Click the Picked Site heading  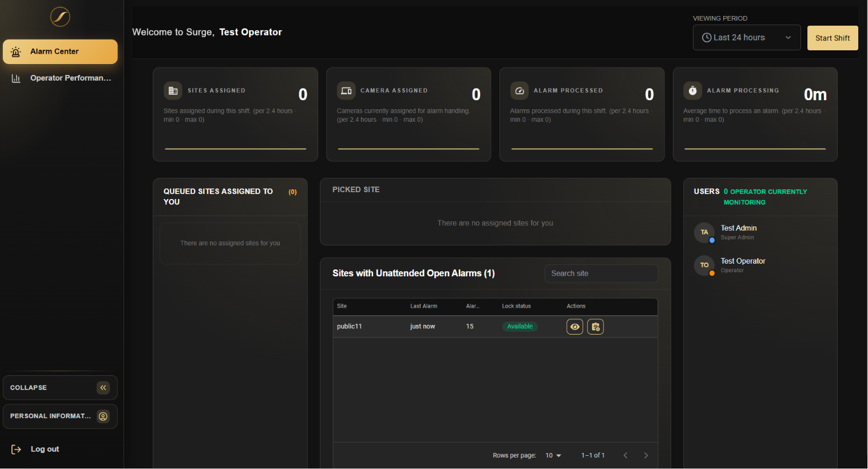(356, 190)
